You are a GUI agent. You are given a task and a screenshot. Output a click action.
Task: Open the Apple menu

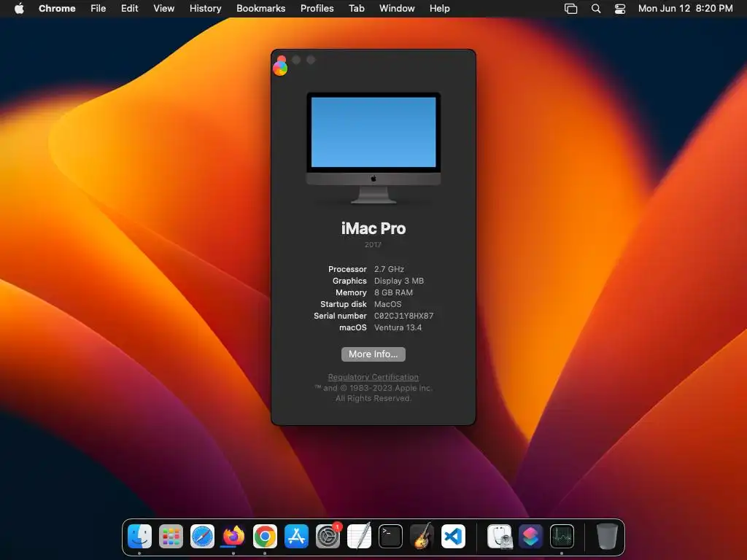tap(19, 8)
